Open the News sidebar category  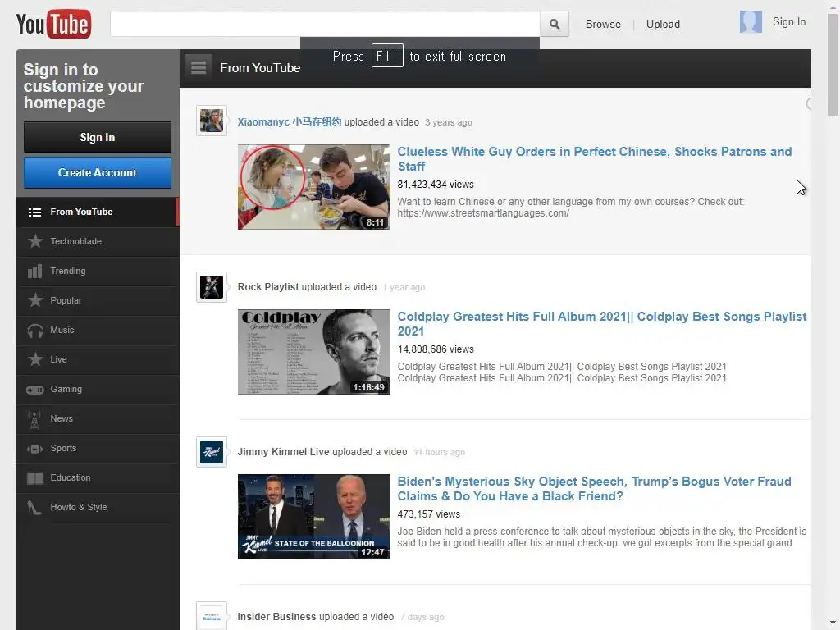coord(98,418)
